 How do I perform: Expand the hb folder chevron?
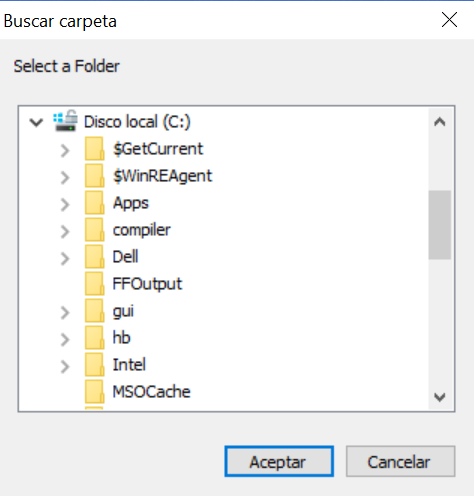click(65, 340)
